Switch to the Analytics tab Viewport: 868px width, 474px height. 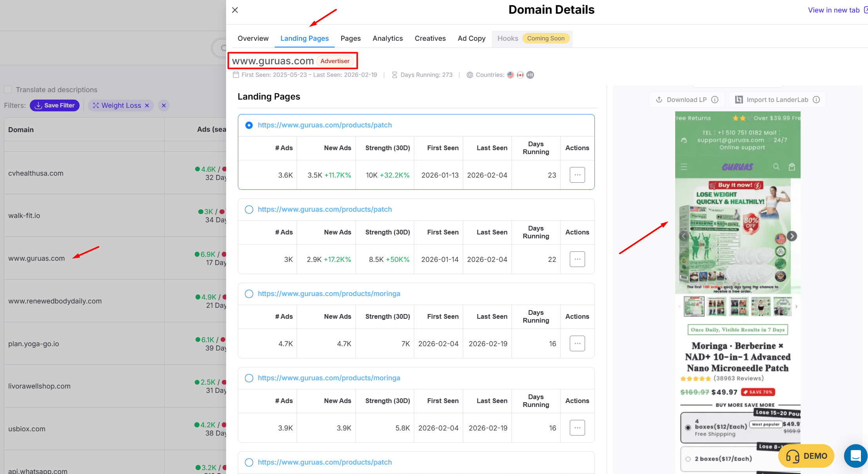coord(387,38)
